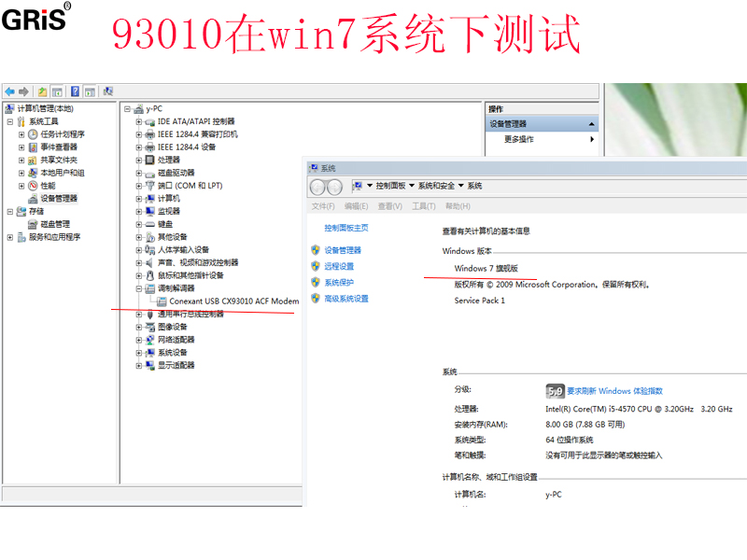The height and width of the screenshot is (560, 747).
Task: Open the 文件(F) menu in System window
Action: (323, 206)
